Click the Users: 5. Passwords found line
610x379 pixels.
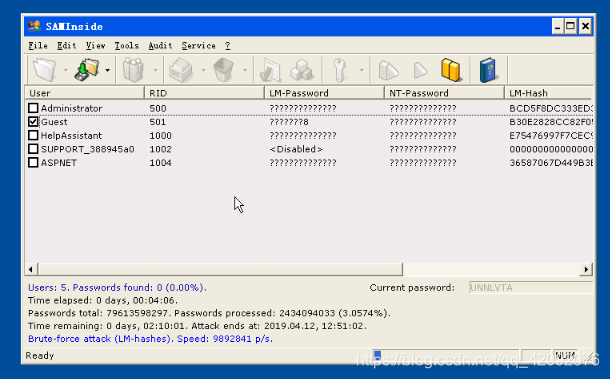click(x=117, y=288)
